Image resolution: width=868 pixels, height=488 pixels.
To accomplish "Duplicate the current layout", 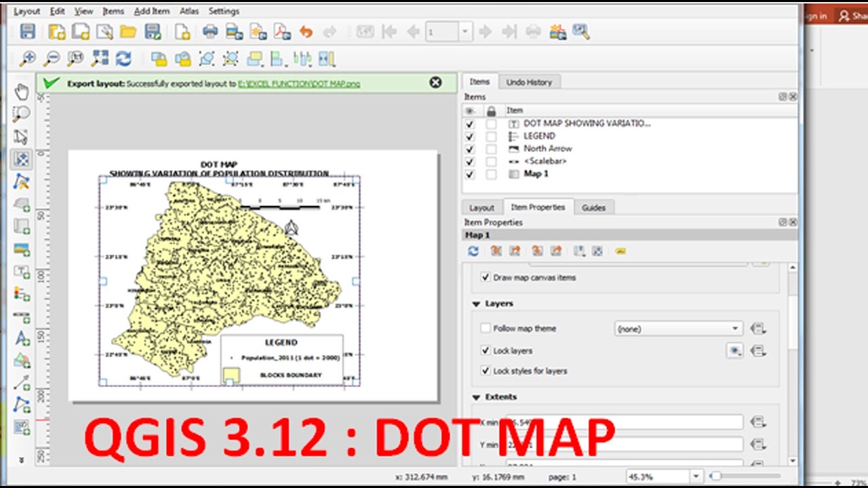I will pos(81,32).
